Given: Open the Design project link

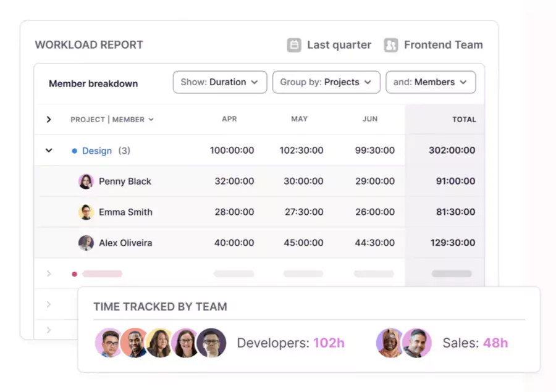Looking at the screenshot, I should click(x=97, y=150).
